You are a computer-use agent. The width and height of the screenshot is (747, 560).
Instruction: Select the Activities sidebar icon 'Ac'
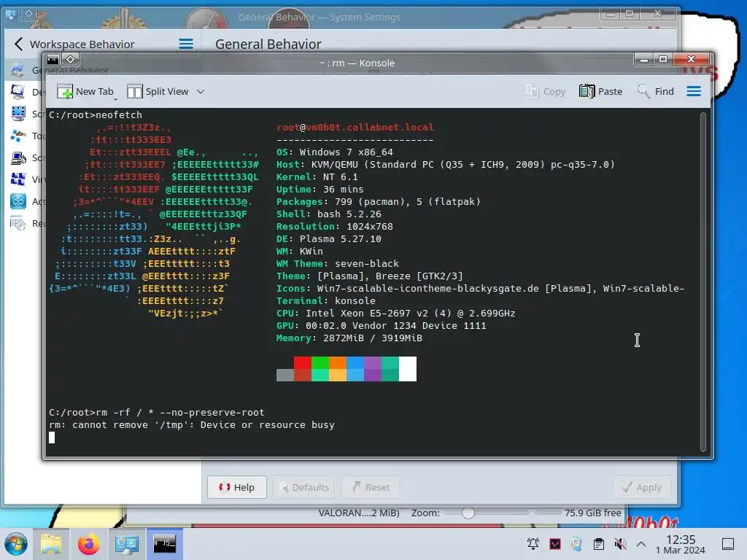point(18,201)
